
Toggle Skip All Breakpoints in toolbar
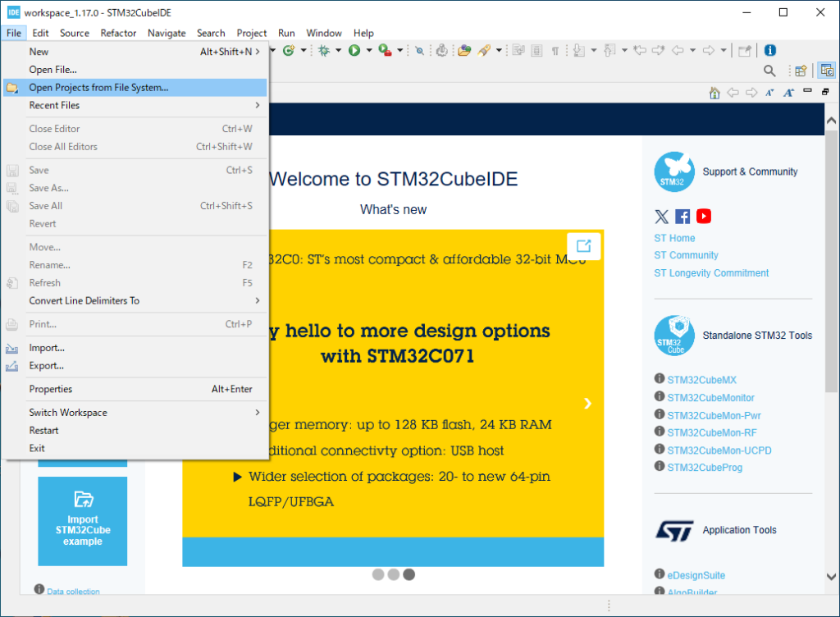point(419,50)
